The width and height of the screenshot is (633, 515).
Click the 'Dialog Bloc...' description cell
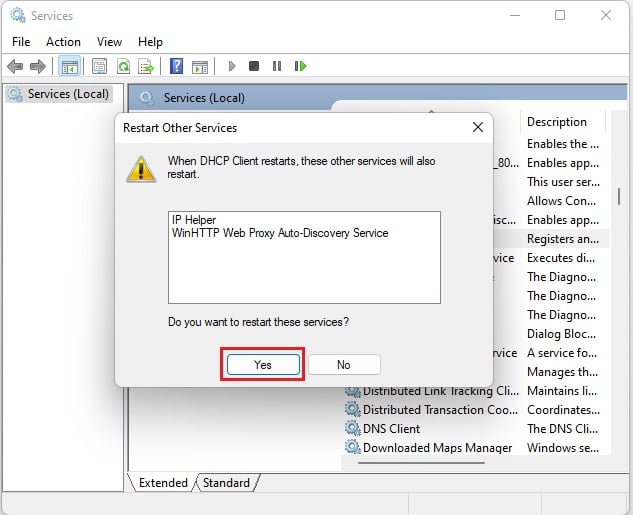[x=561, y=333]
